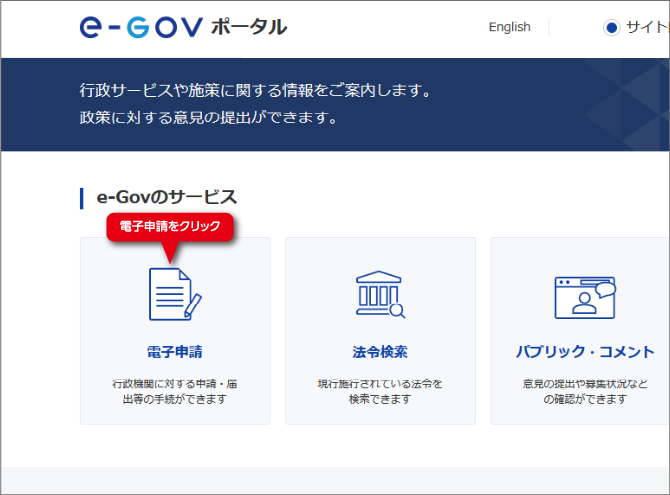This screenshot has width=670, height=495.
Task: Open the パブリック・コメント title link
Action: click(x=585, y=352)
